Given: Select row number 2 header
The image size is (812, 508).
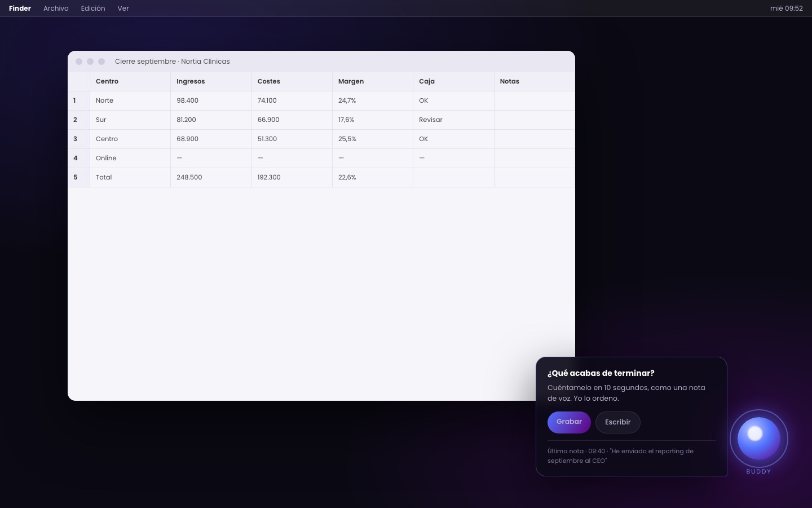Looking at the screenshot, I should point(78,120).
